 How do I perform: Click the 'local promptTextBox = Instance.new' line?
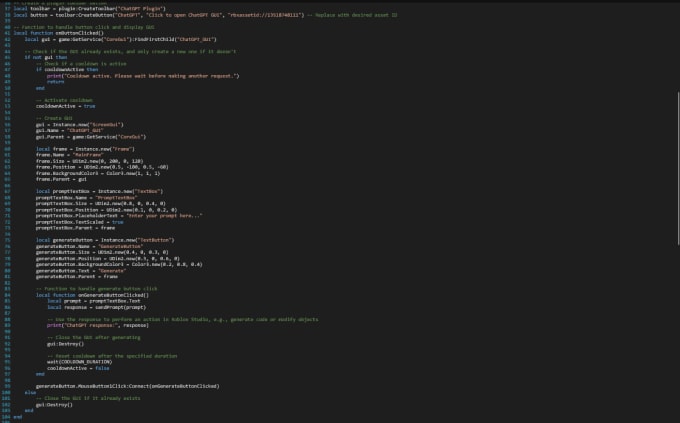click(x=100, y=191)
